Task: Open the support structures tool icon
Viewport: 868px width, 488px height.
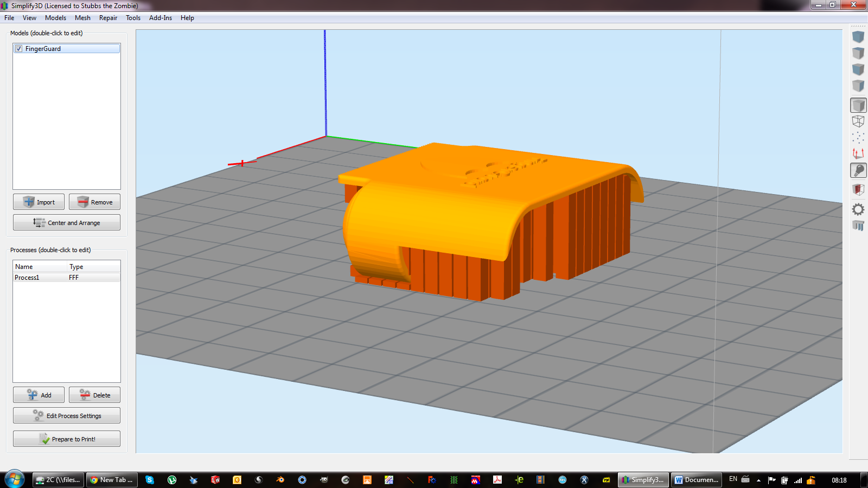Action: 858,226
